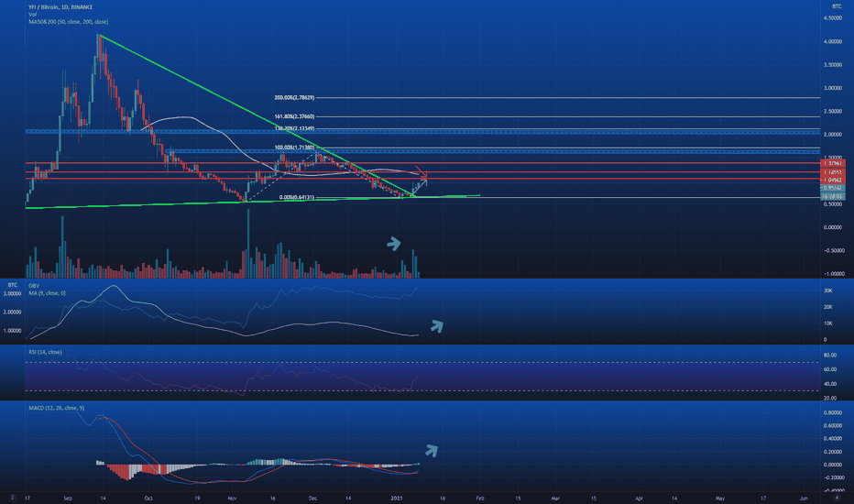Click the 161.80%(2.37660) Fibonacci level label

coord(294,116)
